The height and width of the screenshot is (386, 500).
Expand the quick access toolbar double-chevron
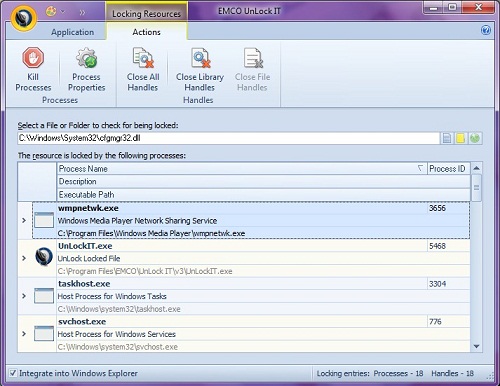tap(82, 13)
